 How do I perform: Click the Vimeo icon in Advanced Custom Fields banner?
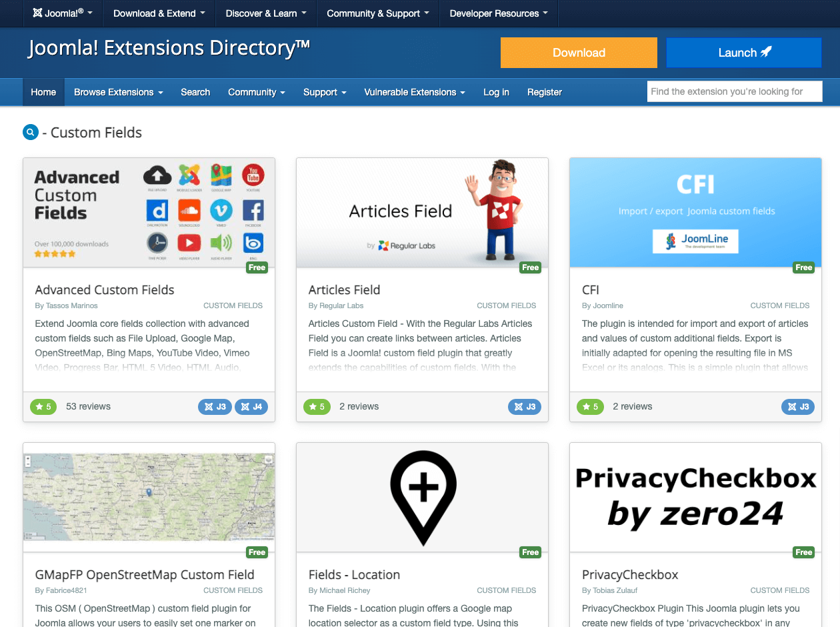[x=221, y=210]
